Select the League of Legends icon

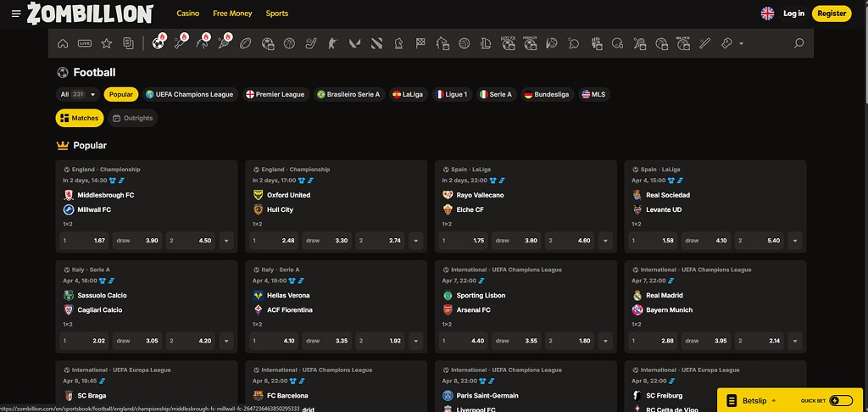486,43
